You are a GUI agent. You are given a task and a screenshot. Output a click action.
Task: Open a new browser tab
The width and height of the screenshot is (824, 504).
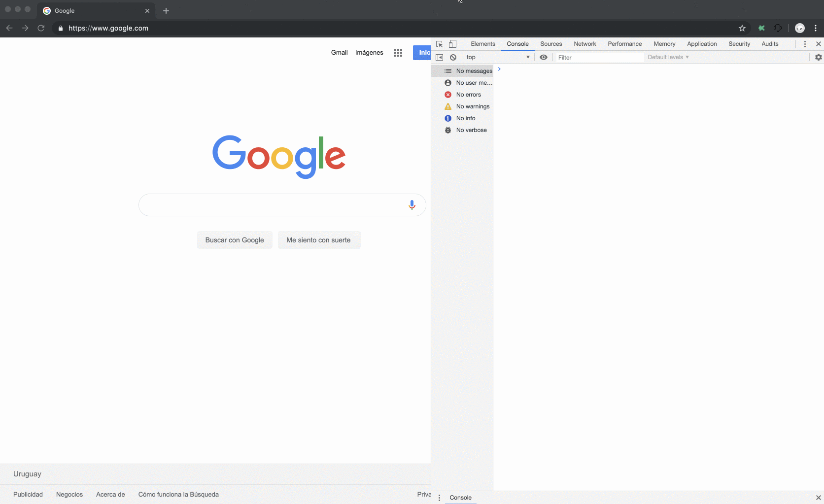click(166, 11)
